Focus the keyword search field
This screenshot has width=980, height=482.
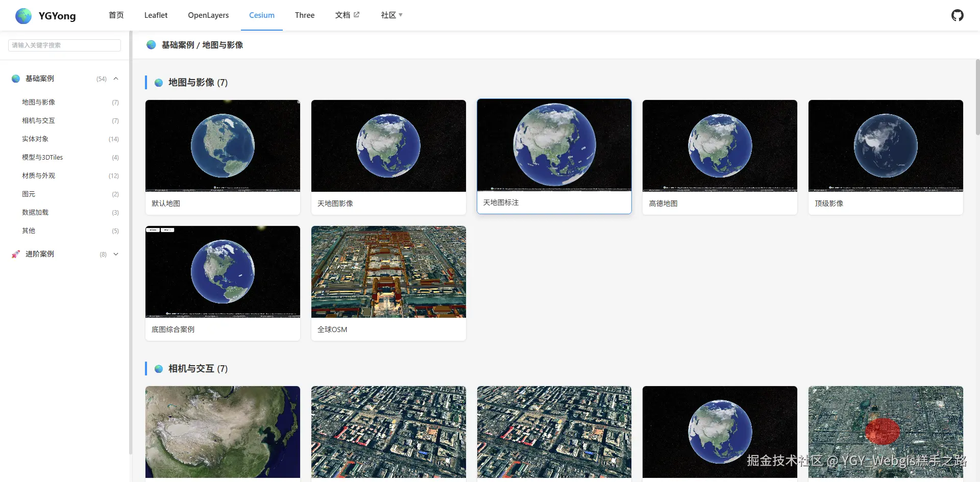(64, 45)
